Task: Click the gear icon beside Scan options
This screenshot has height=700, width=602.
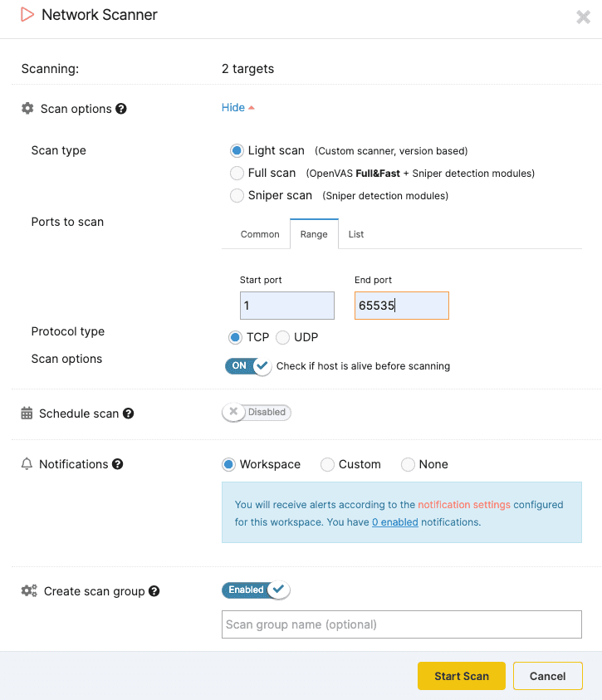Action: [x=27, y=109]
